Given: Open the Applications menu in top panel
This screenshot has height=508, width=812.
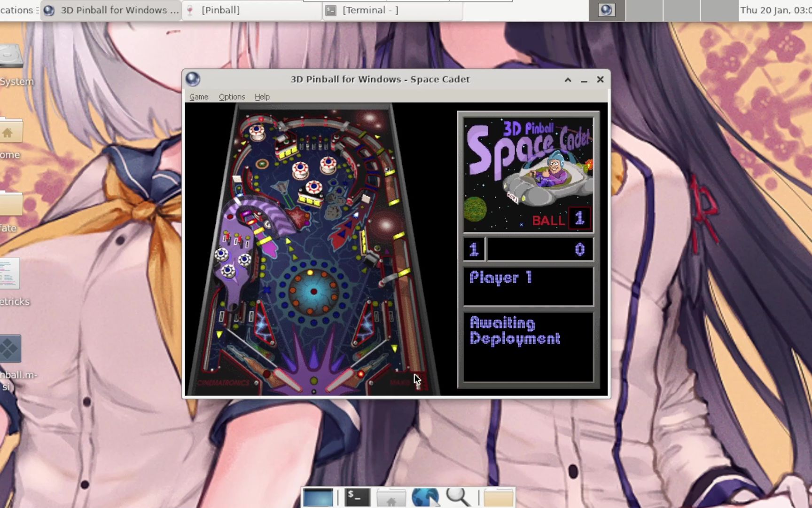Looking at the screenshot, I should click(19, 10).
